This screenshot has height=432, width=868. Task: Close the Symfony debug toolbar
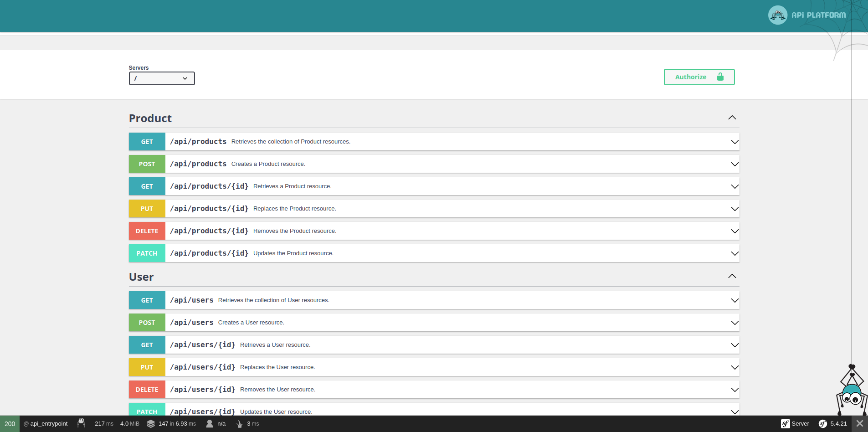tap(860, 424)
